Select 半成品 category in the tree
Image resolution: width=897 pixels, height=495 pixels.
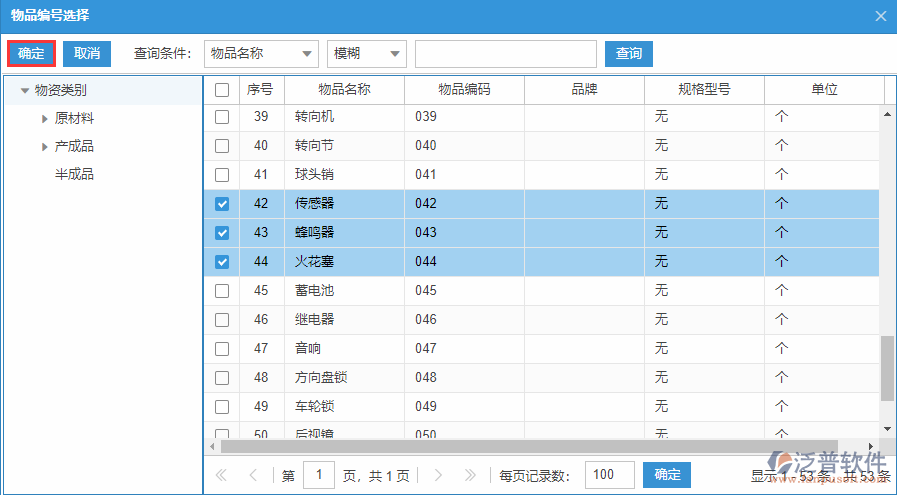74,174
